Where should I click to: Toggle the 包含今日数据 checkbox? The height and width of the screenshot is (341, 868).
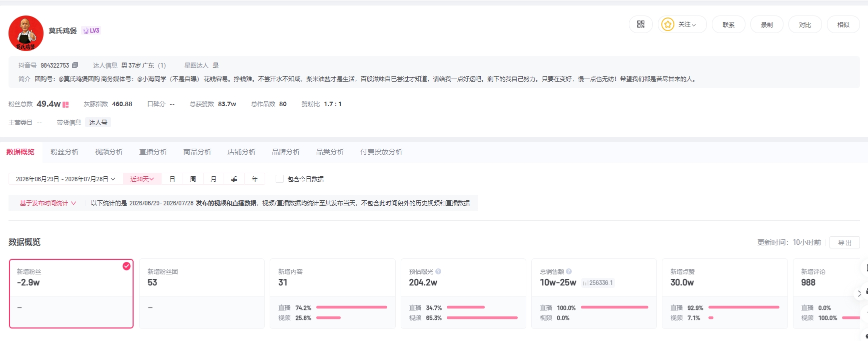click(x=280, y=179)
